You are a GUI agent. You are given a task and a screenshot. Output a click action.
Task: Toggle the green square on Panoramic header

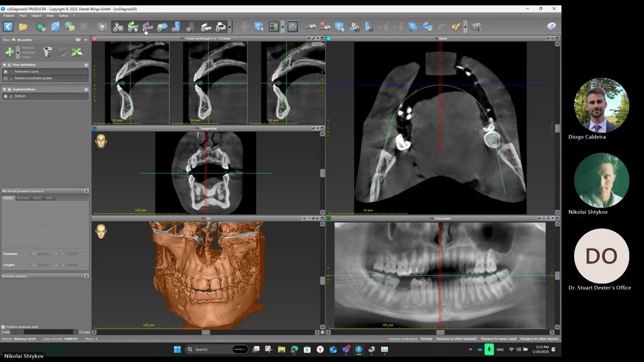click(329, 218)
